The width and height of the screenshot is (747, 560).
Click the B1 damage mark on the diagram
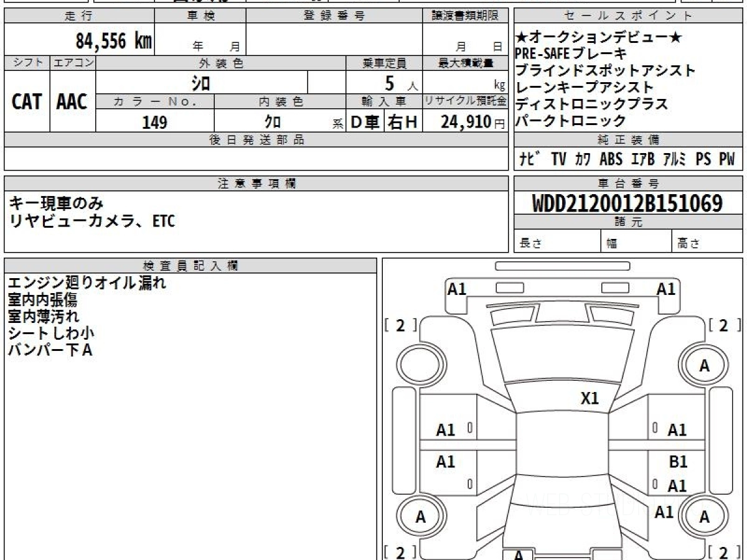(x=678, y=462)
